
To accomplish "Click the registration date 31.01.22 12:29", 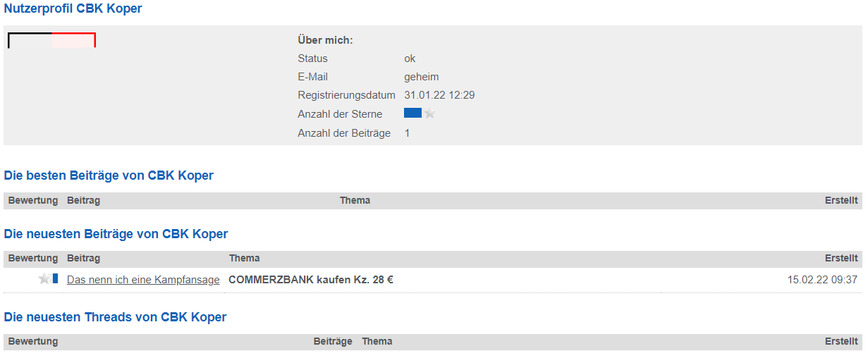I will point(439,95).
